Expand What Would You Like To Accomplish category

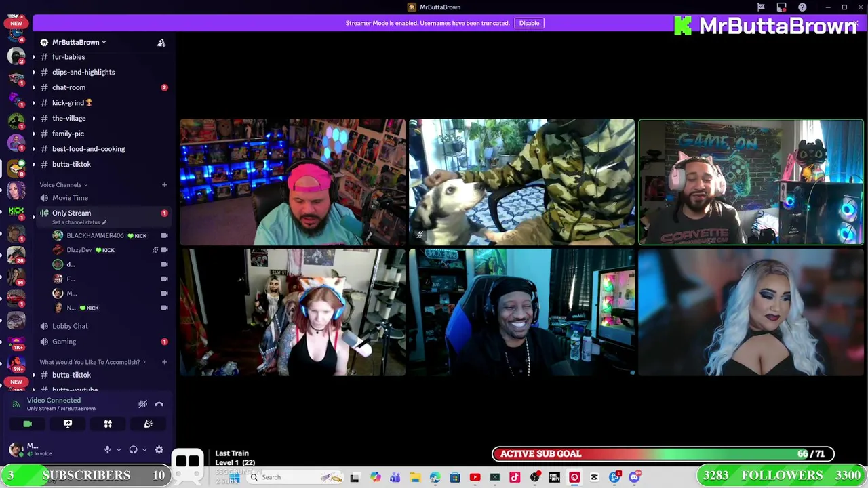[93, 362]
